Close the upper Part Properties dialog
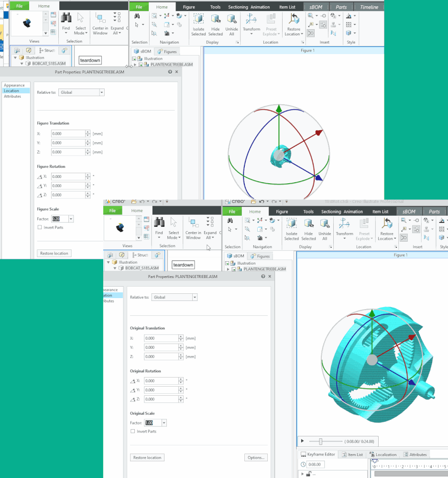Viewport: 448px width, 478px height. click(x=176, y=72)
